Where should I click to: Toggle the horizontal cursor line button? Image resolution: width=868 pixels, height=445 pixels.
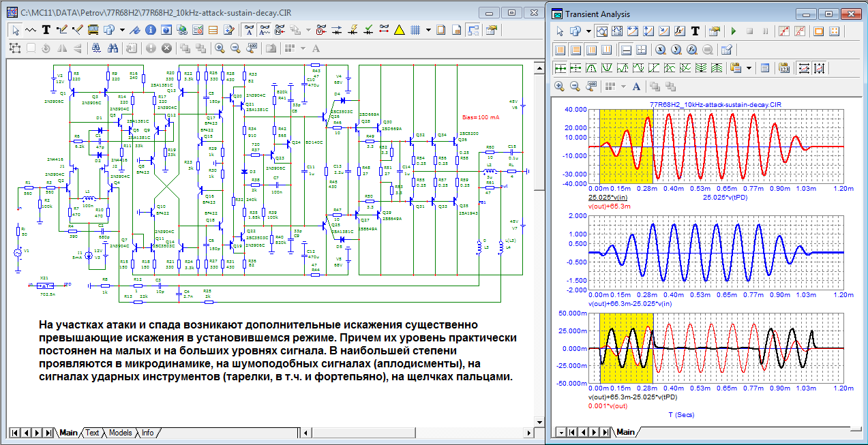tap(626, 49)
